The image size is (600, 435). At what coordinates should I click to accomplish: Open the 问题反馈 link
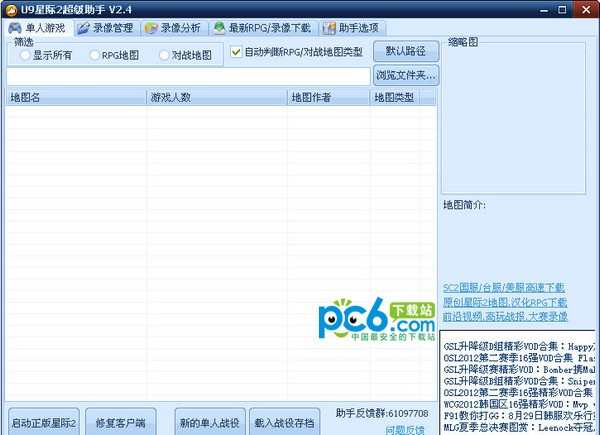pos(405,430)
